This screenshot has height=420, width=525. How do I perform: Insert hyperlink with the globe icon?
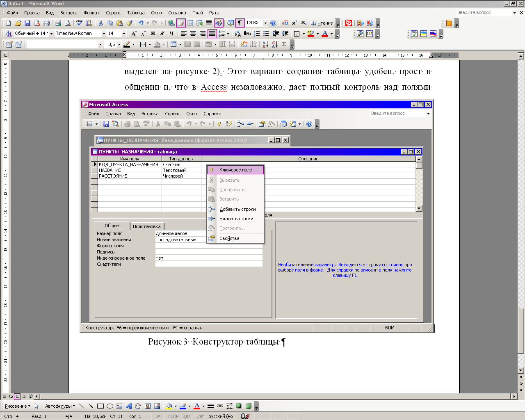tap(171, 23)
